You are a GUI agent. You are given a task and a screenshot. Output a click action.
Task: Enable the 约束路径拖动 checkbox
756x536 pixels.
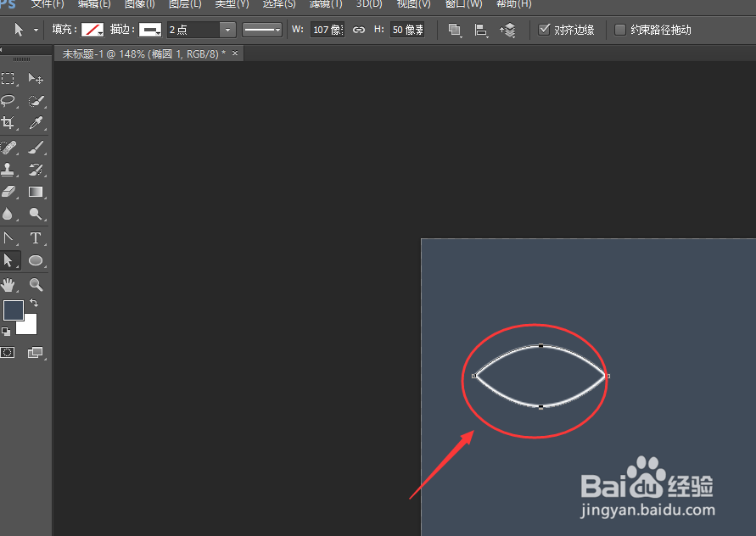click(x=620, y=30)
